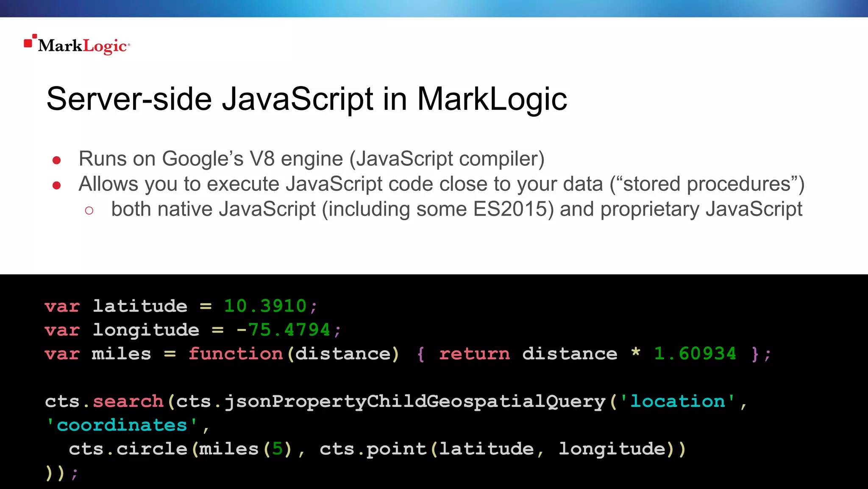Click the cts.point call in the code
868x489 pixels.
[373, 449]
